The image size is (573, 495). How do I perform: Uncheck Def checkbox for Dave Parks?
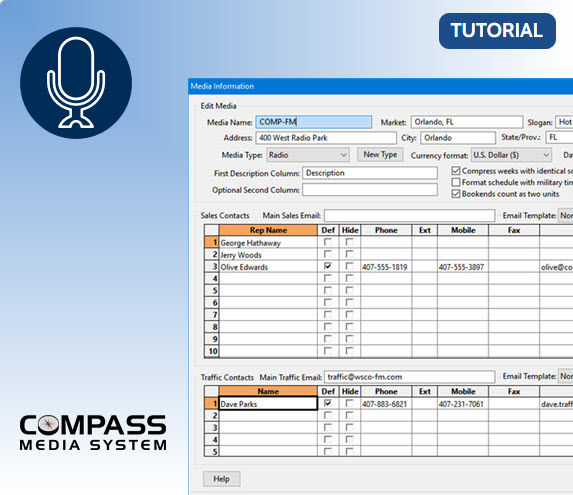pos(328,403)
